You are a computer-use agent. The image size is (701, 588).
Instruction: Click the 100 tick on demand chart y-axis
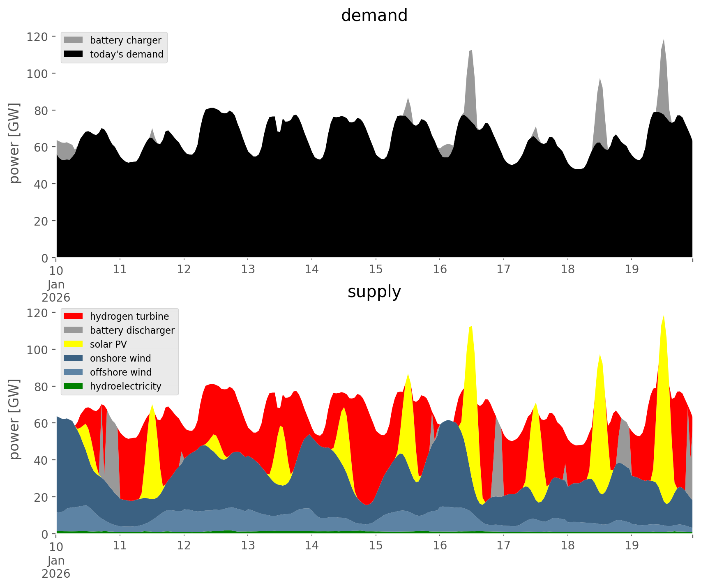click(37, 74)
